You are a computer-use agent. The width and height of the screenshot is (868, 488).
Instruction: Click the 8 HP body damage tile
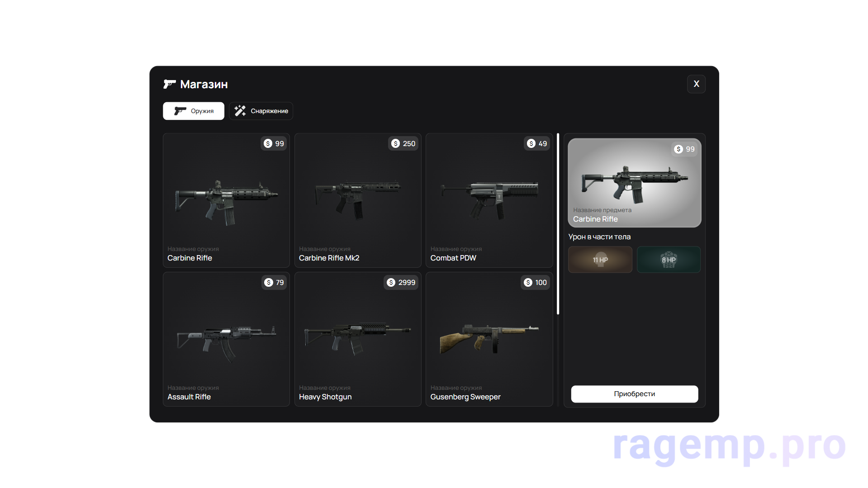(669, 260)
